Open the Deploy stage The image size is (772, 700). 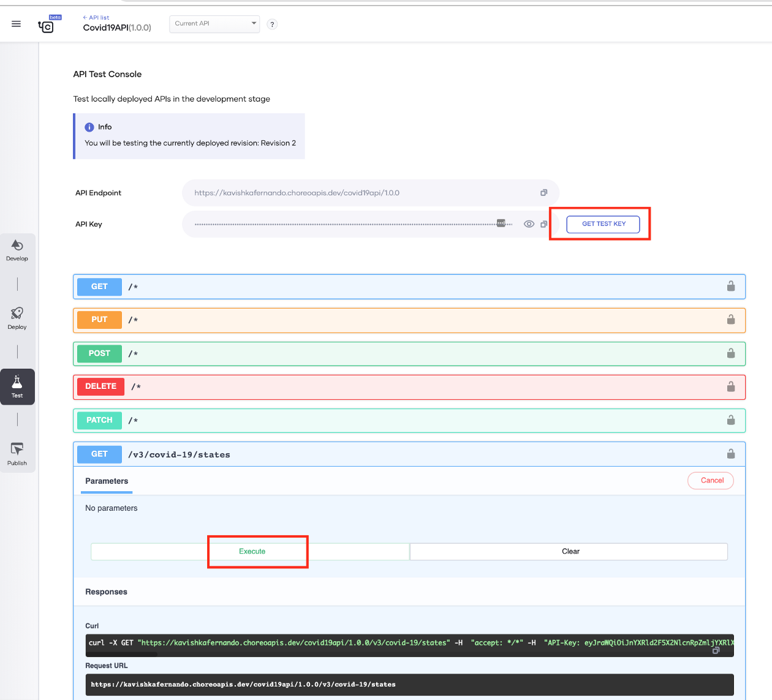pyautogui.click(x=17, y=318)
